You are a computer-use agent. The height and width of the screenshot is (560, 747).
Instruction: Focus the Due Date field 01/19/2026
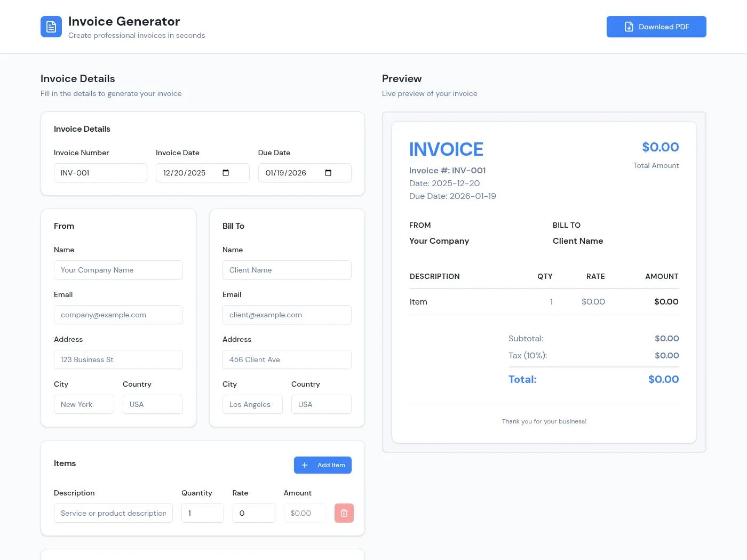305,173
